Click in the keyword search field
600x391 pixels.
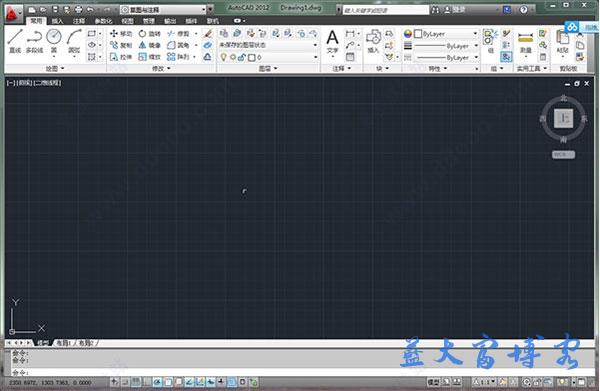385,10
